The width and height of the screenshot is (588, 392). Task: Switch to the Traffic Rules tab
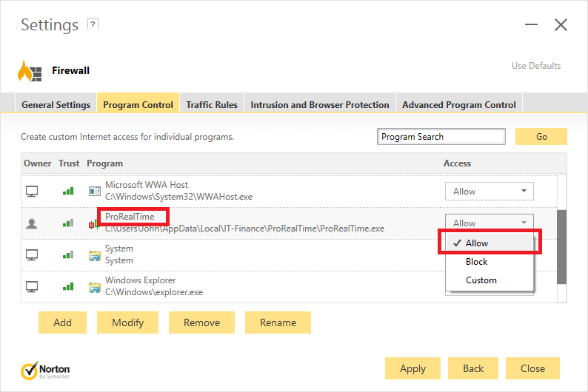pos(212,104)
